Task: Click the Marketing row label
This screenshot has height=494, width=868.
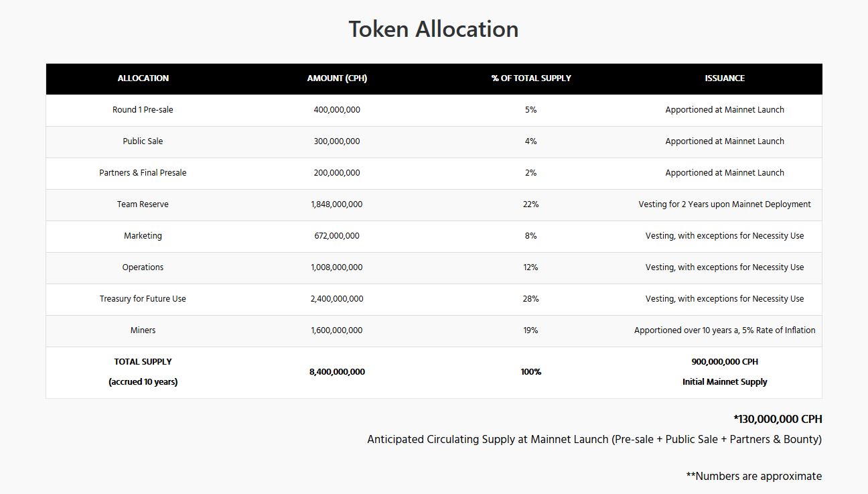Action: (143, 236)
